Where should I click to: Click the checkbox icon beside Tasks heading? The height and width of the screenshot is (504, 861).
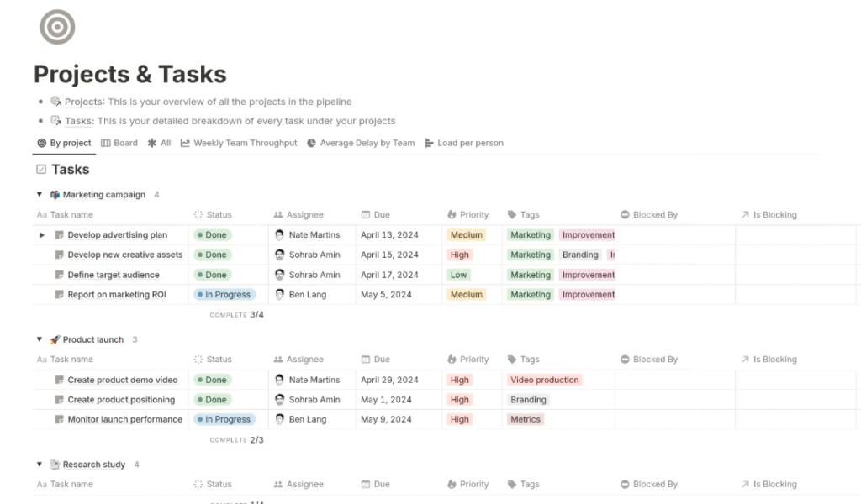[41, 170]
